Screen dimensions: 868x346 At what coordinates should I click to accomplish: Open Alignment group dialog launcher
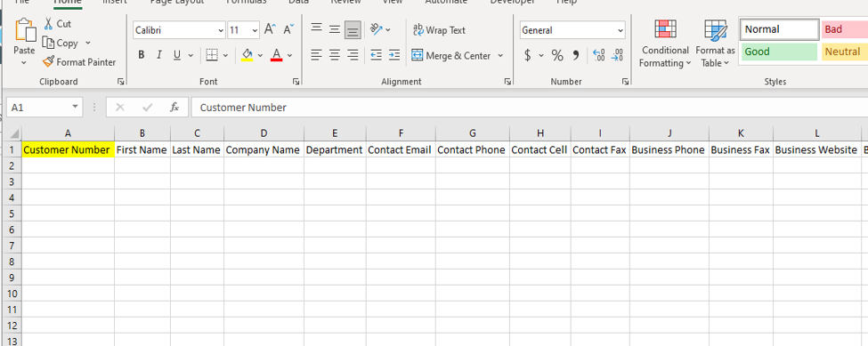507,82
